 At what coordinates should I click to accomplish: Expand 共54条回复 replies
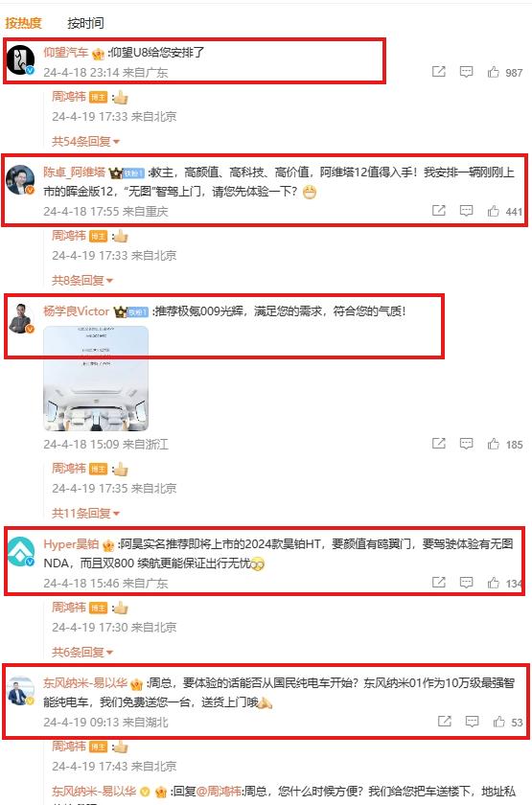(x=85, y=141)
